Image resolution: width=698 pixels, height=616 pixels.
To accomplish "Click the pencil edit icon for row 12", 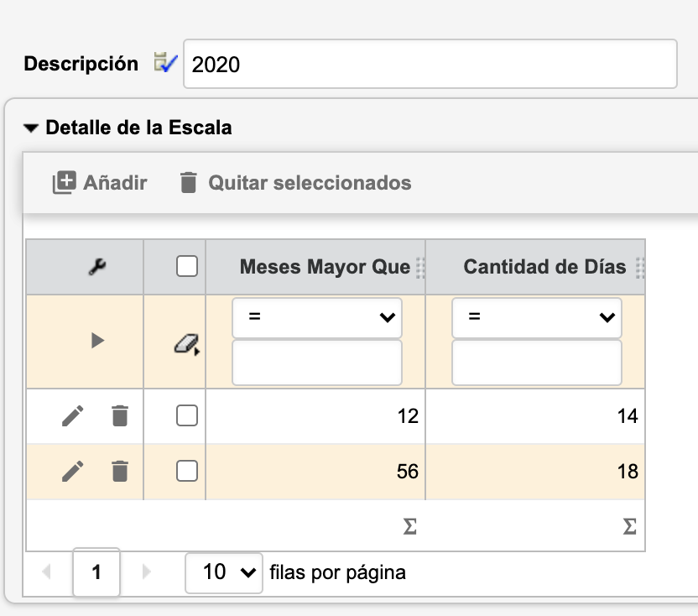I will pos(73,415).
